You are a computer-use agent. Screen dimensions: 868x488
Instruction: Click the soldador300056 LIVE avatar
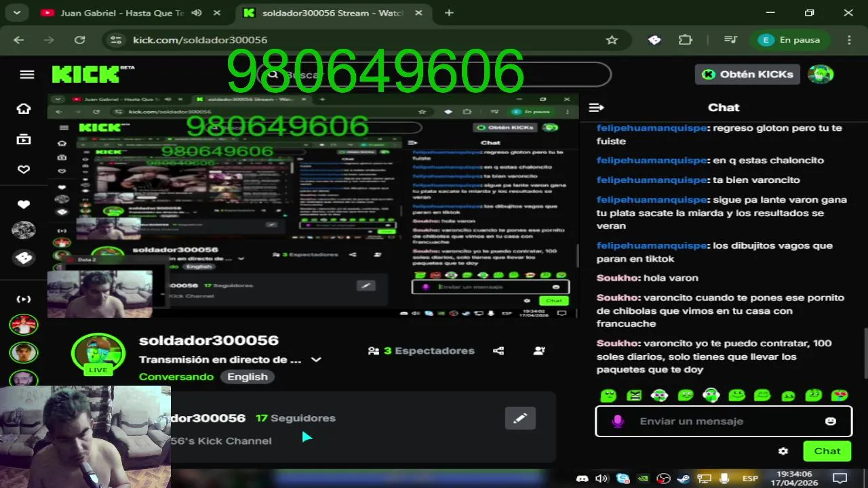coord(98,355)
